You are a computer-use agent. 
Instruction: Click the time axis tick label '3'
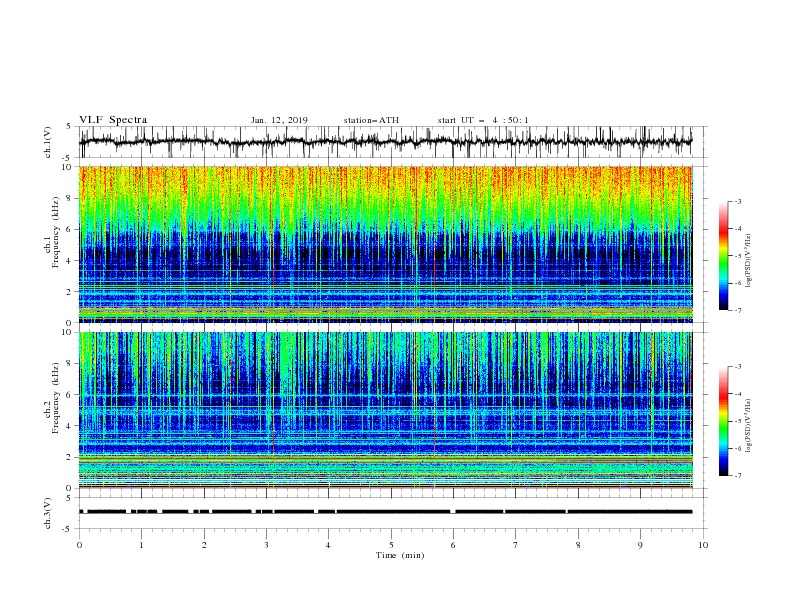coord(267,545)
